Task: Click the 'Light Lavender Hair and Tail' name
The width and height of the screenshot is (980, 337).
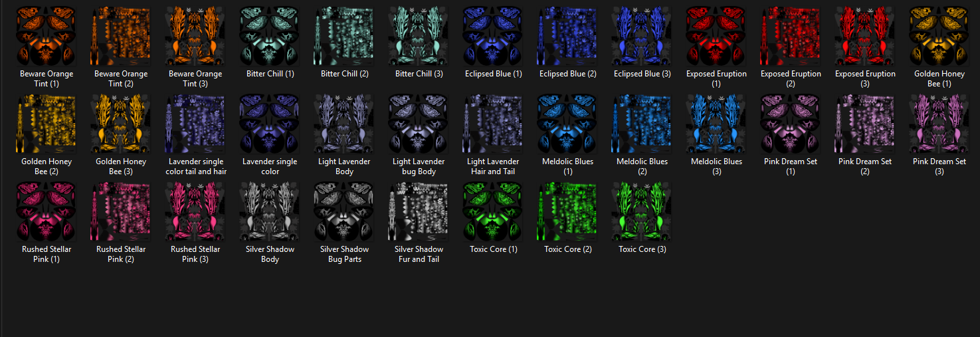Action: [493, 166]
